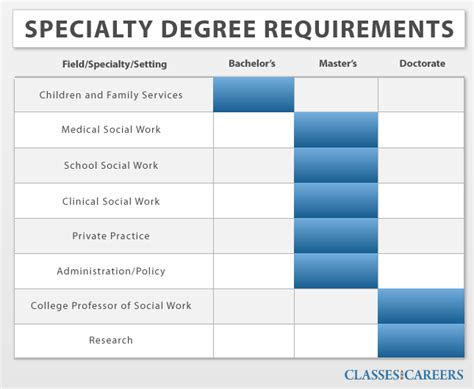474x389 pixels.
Task: Click the Specialty Degree Requirements title
Action: click(239, 29)
